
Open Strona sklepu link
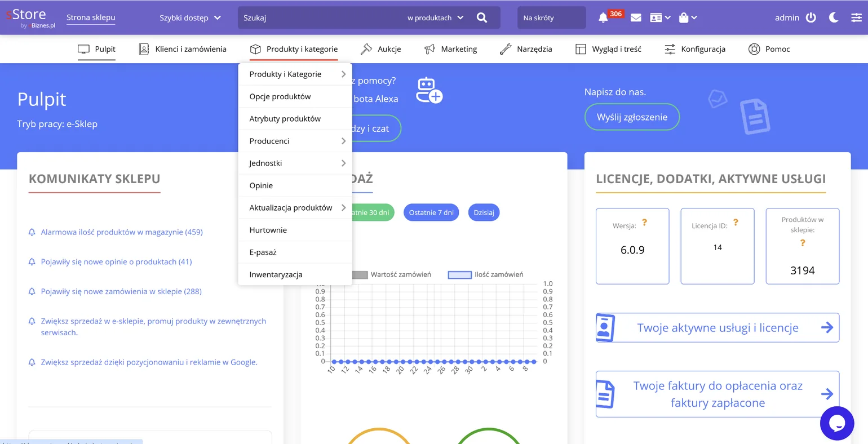coord(91,17)
